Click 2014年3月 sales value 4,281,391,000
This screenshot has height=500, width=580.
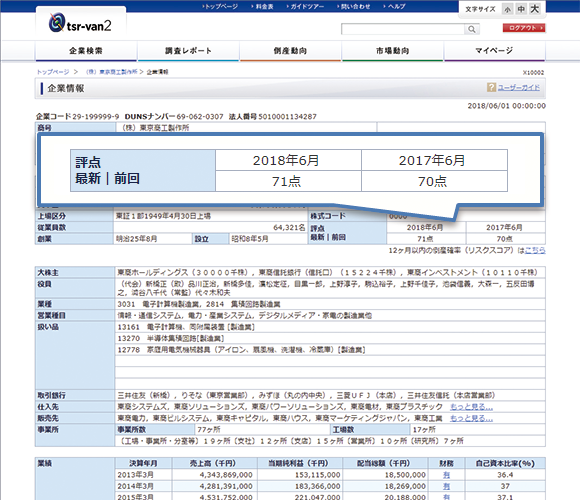(x=226, y=486)
